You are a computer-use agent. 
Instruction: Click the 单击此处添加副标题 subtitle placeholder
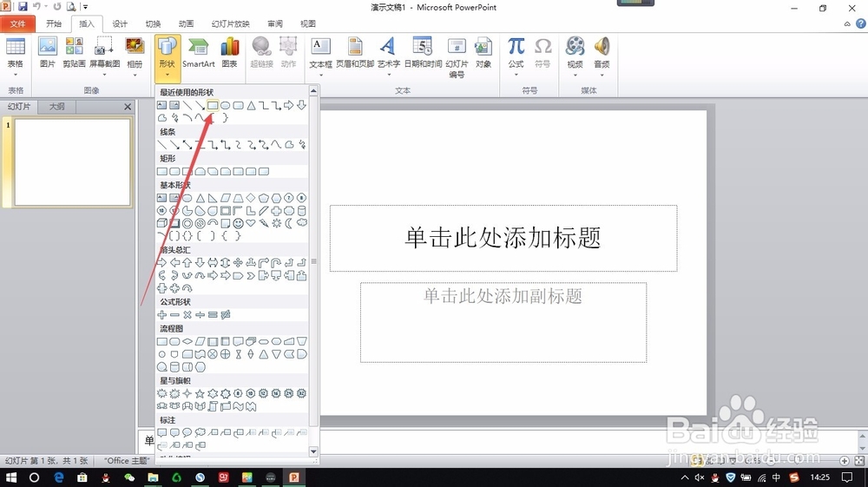tap(503, 323)
